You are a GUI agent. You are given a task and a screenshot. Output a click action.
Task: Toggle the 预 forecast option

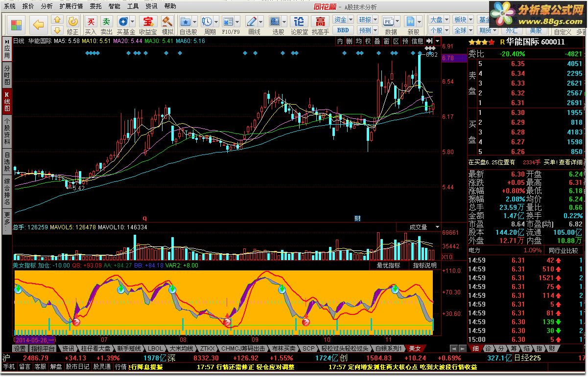[405, 42]
